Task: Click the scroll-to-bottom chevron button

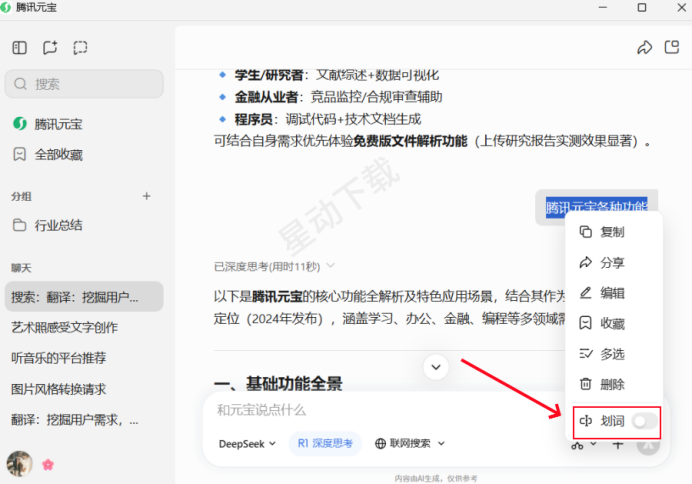Action: pos(436,367)
